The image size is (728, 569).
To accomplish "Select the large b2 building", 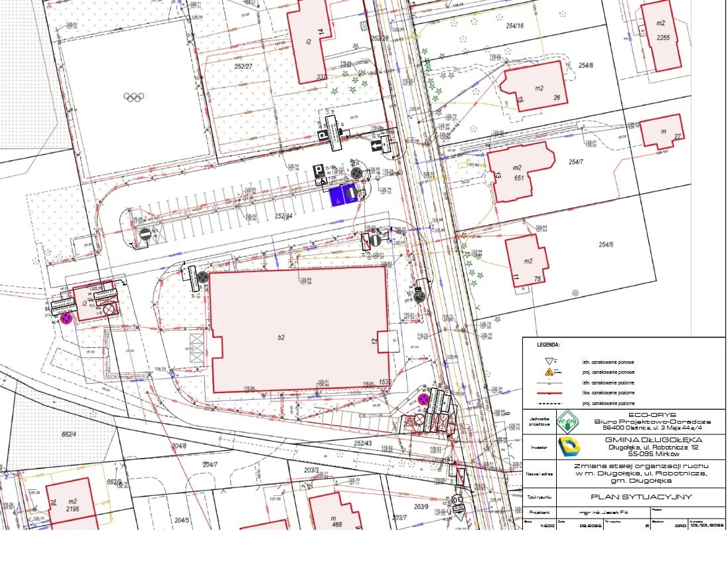I will coord(299,330).
